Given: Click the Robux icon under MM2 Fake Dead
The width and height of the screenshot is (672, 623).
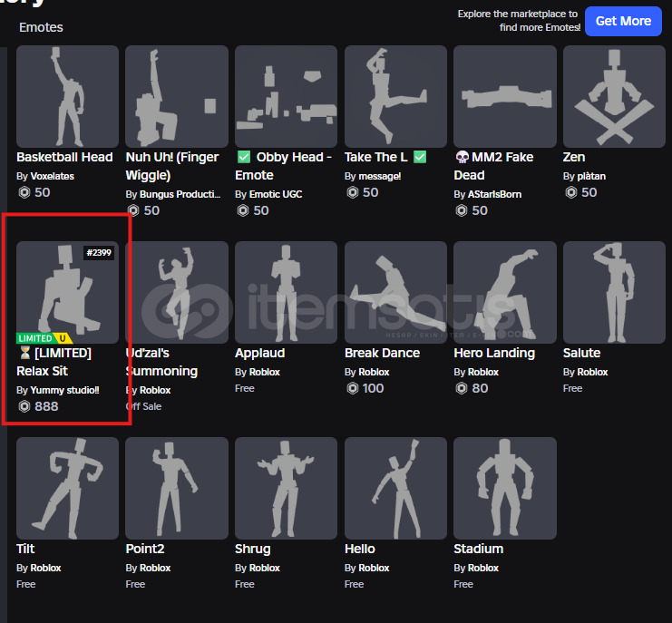Looking at the screenshot, I should pyautogui.click(x=461, y=210).
